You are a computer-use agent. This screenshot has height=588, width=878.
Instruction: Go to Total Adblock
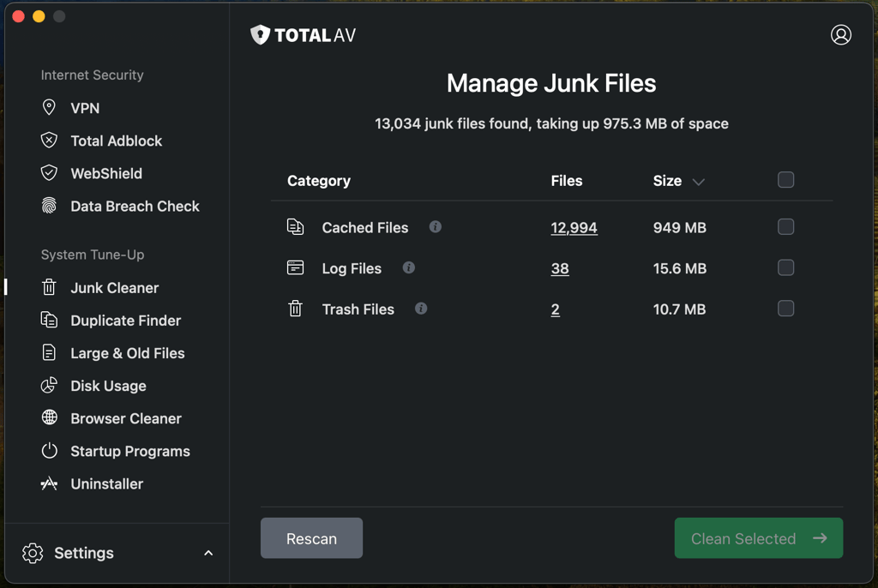(117, 141)
